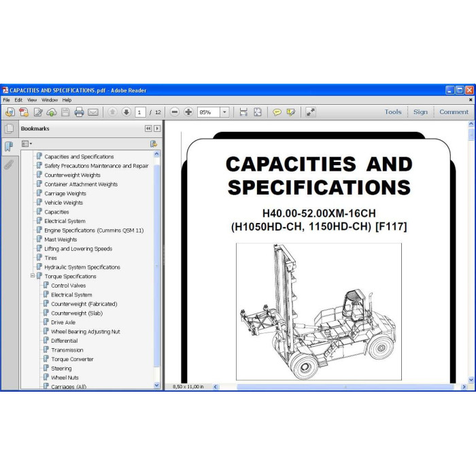476x476 pixels.
Task: Open the Drive Axle sub-bookmark
Action: tap(63, 322)
